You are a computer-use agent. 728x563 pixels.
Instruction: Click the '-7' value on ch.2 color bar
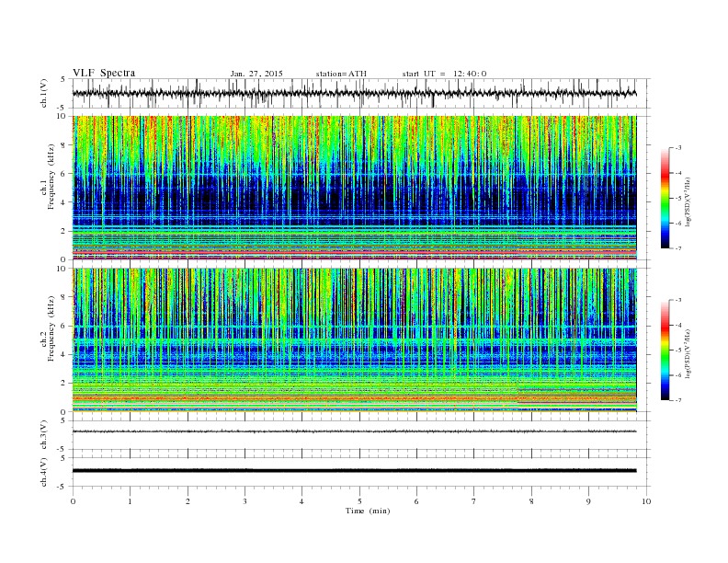pyautogui.click(x=678, y=400)
